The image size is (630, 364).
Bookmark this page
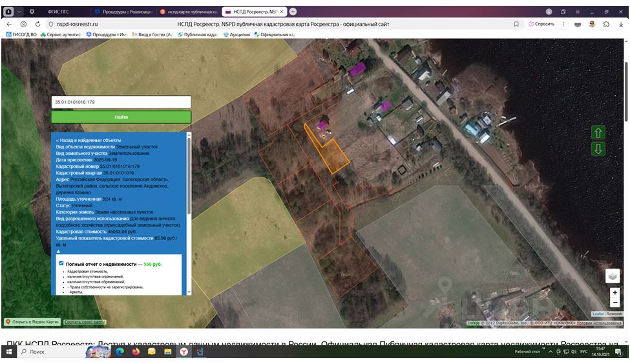tap(516, 24)
